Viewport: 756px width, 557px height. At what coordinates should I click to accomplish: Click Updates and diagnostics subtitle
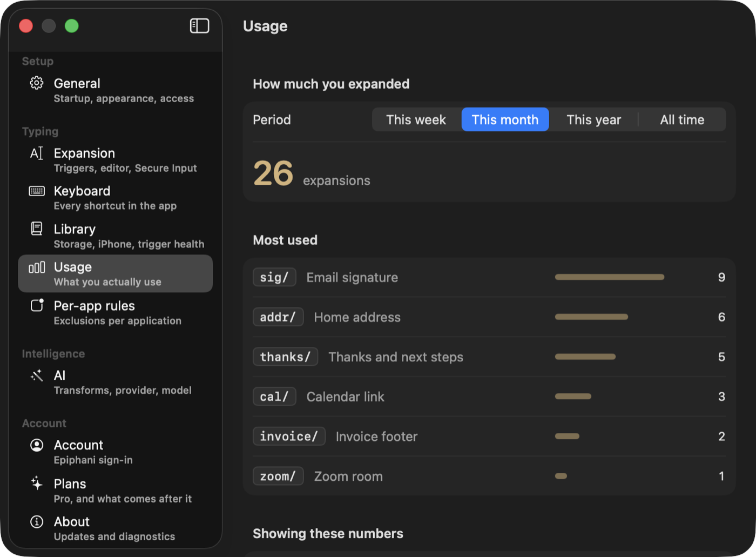tap(114, 536)
